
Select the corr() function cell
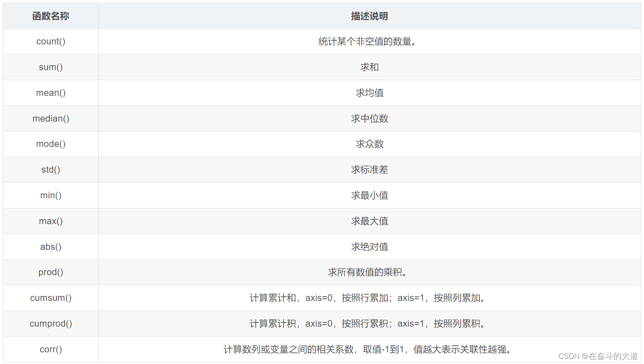[51, 349]
